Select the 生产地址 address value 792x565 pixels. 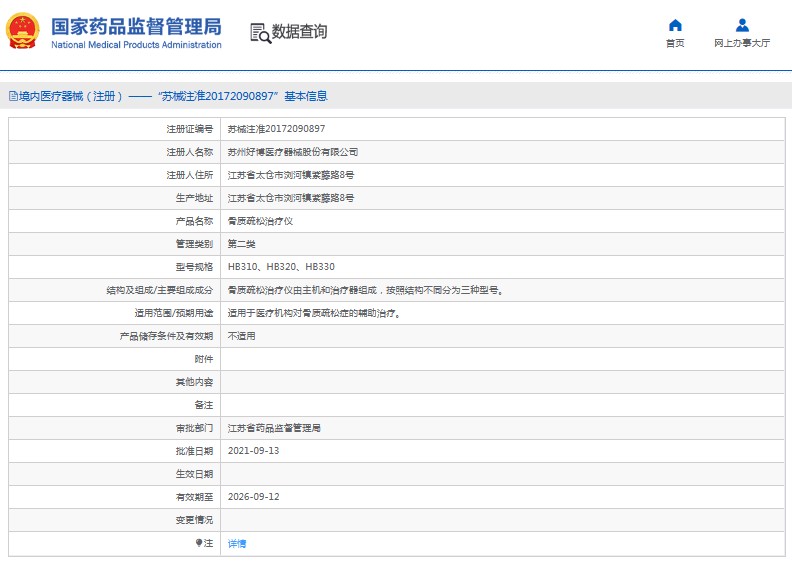290,198
